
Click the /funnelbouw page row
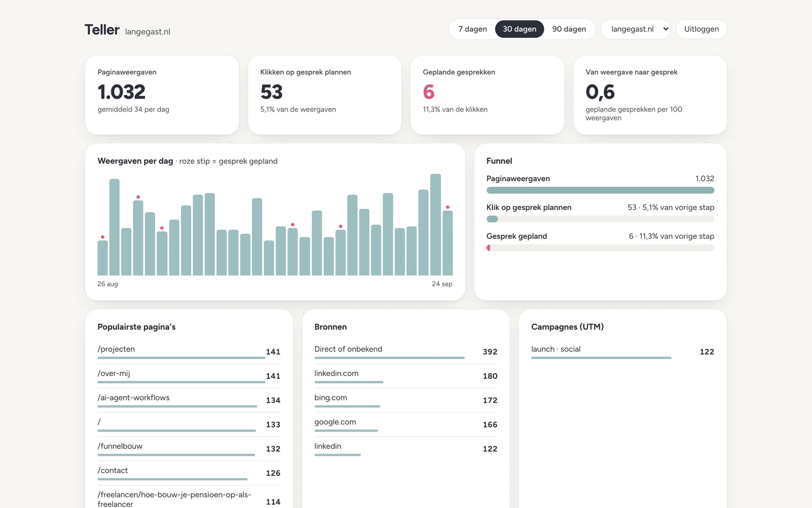189,449
